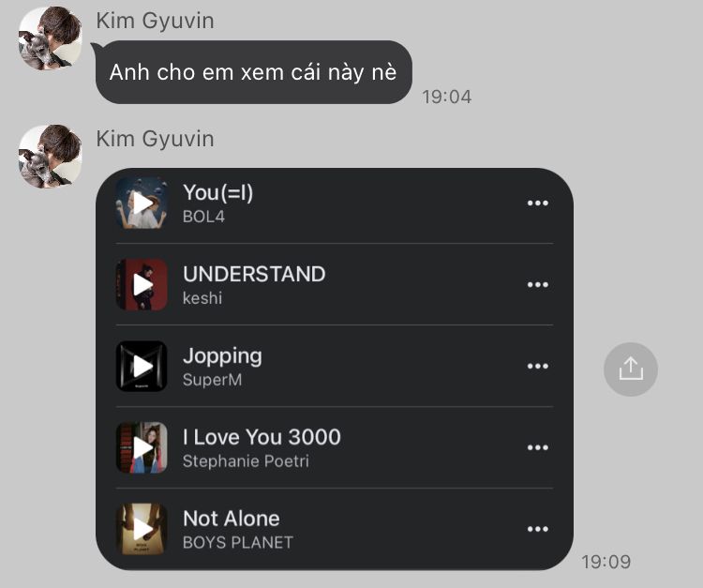
Task: Tap the artist name Stephanie Poetri
Action: (x=246, y=461)
